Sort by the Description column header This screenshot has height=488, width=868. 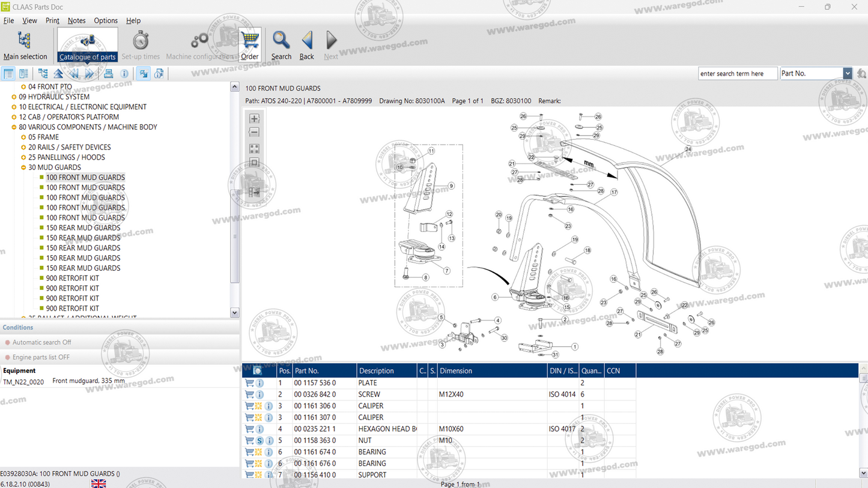click(x=387, y=371)
